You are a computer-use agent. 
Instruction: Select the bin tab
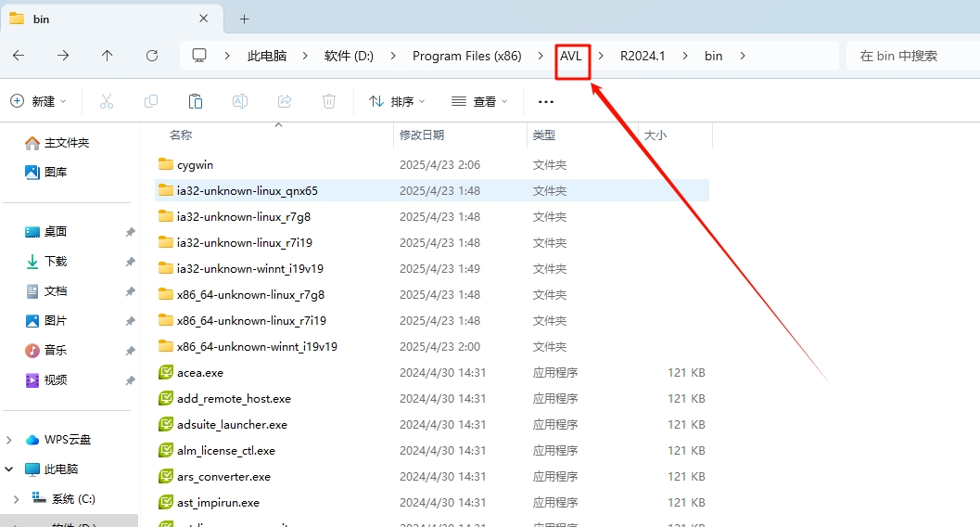tap(112, 19)
